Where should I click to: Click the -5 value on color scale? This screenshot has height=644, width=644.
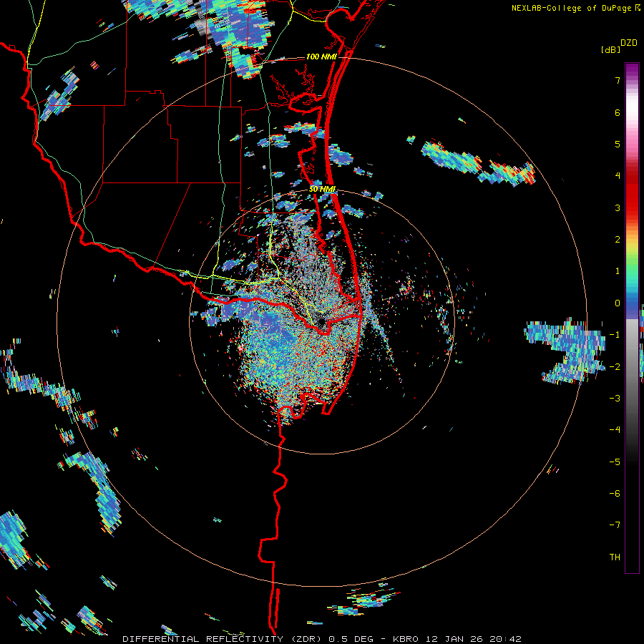615,462
